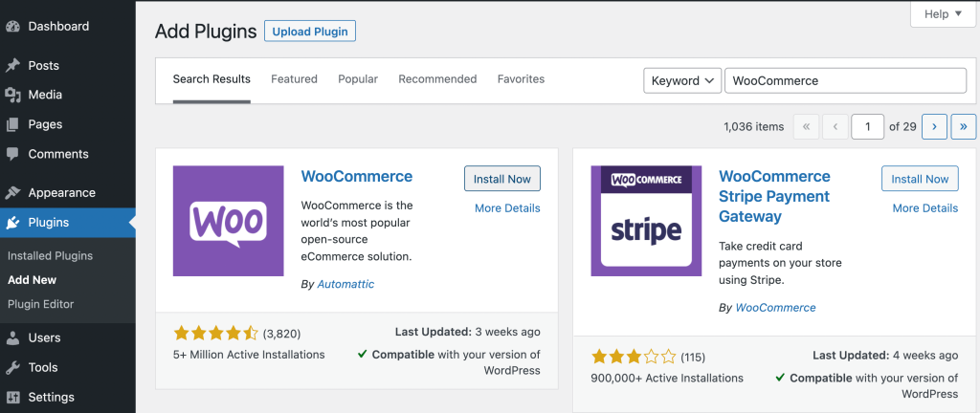Viewport: 980px width, 413px height.
Task: Open the Keyword search type dropdown
Action: coord(682,80)
